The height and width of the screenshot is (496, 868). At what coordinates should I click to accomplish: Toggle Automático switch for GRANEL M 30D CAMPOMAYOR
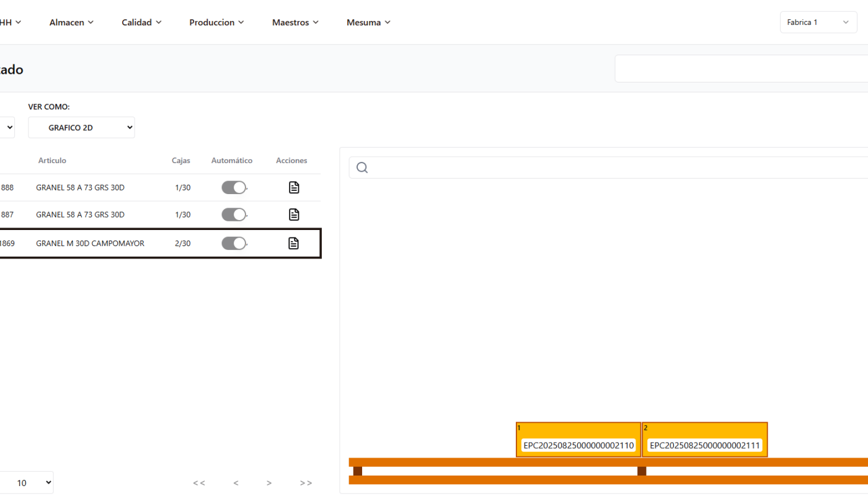(x=234, y=243)
